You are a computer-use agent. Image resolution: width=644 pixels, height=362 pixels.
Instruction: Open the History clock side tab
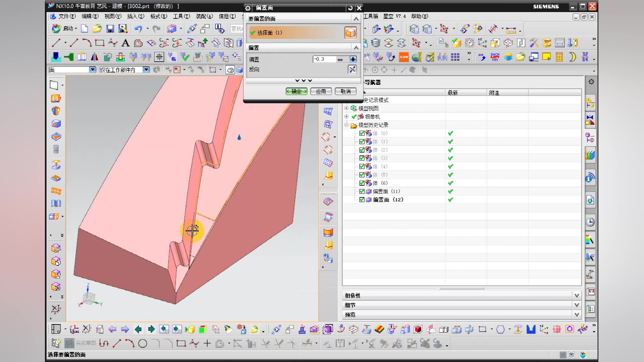click(590, 222)
